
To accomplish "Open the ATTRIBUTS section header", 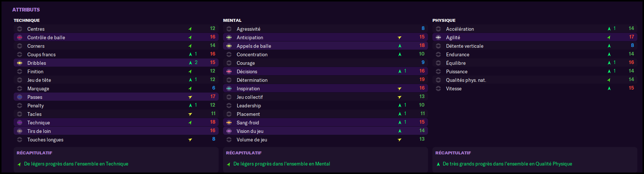I will [x=26, y=10].
